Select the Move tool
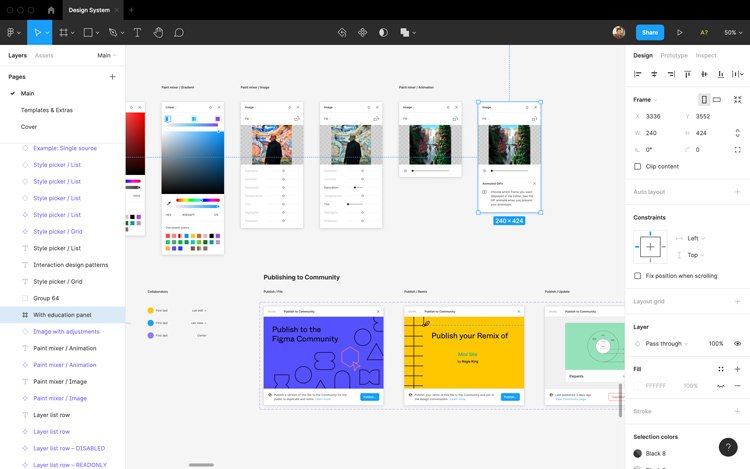 tap(37, 33)
